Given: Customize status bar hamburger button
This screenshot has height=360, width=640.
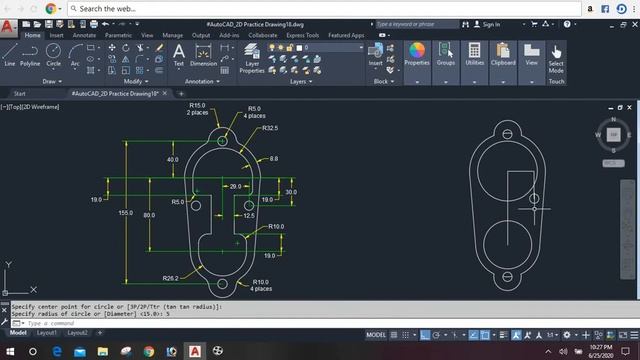Looking at the screenshot, I should 634,335.
